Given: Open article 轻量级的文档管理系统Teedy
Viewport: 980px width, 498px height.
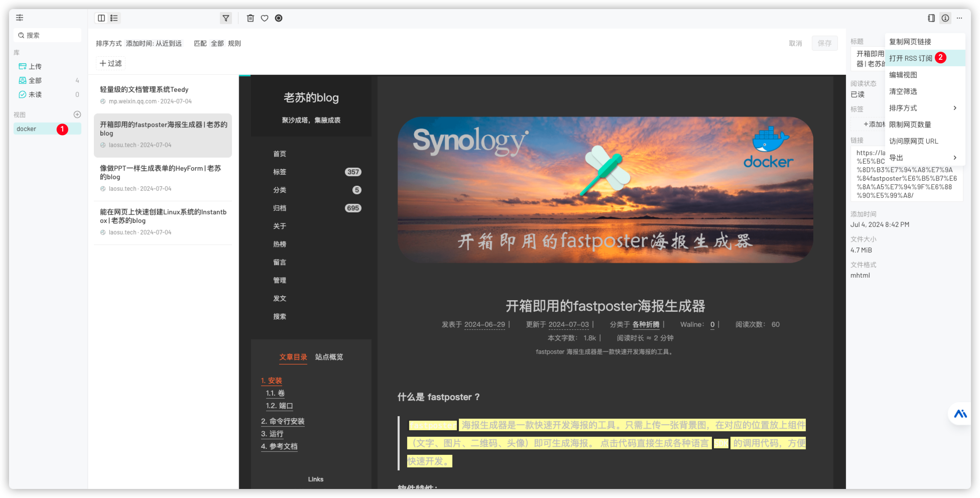Looking at the screenshot, I should coord(163,95).
